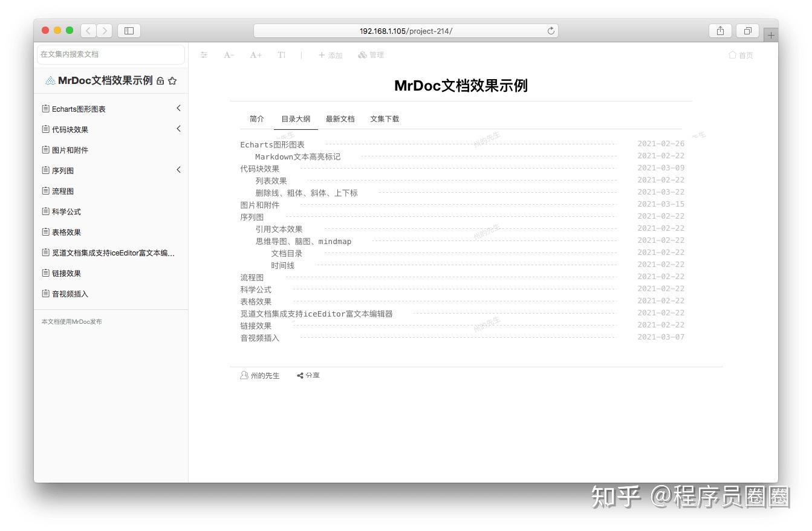The height and width of the screenshot is (531, 812).
Task: Select the T| text style icon
Action: [x=281, y=55]
